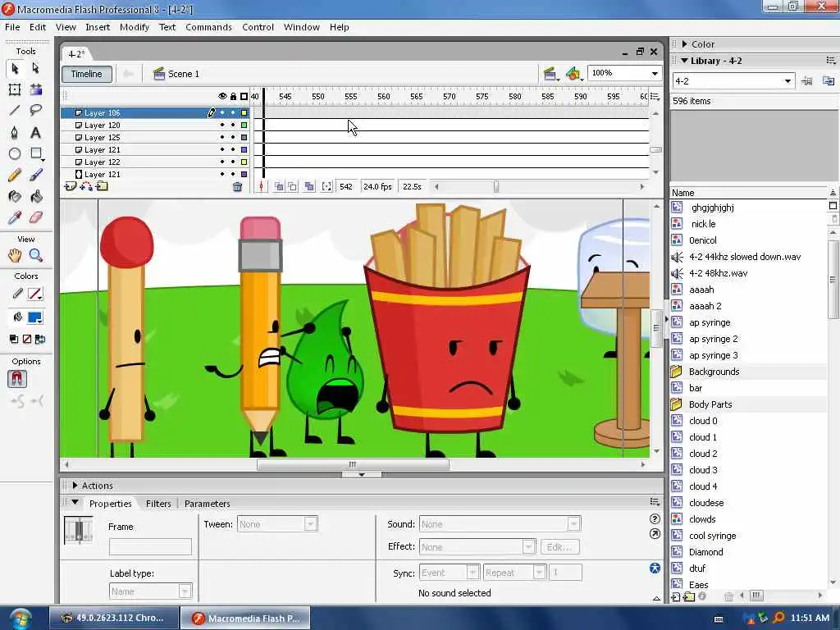Screen dimensions: 840x630
Task: Click the lock all layers padlock icon
Action: [x=233, y=97]
